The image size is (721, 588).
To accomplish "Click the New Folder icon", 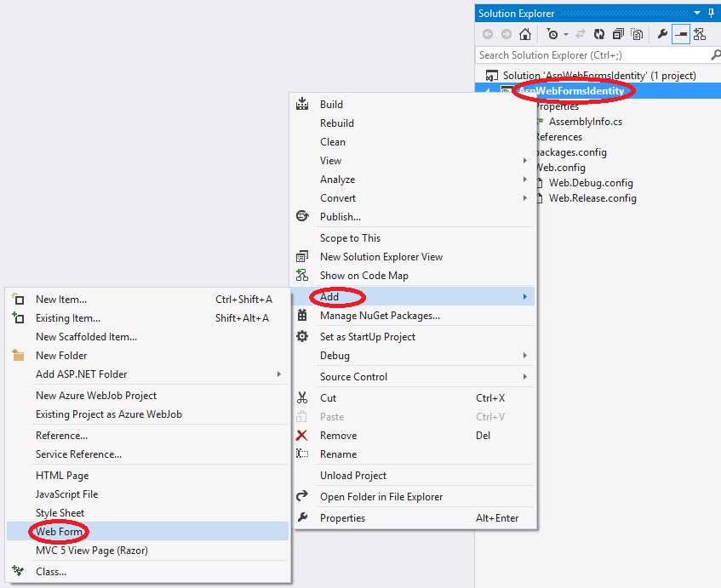I will (x=18, y=355).
